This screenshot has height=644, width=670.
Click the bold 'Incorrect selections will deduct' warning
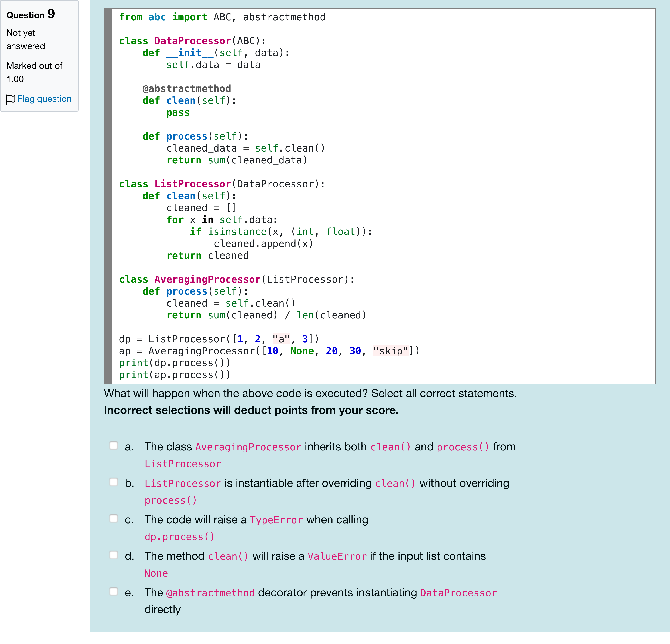tap(251, 410)
